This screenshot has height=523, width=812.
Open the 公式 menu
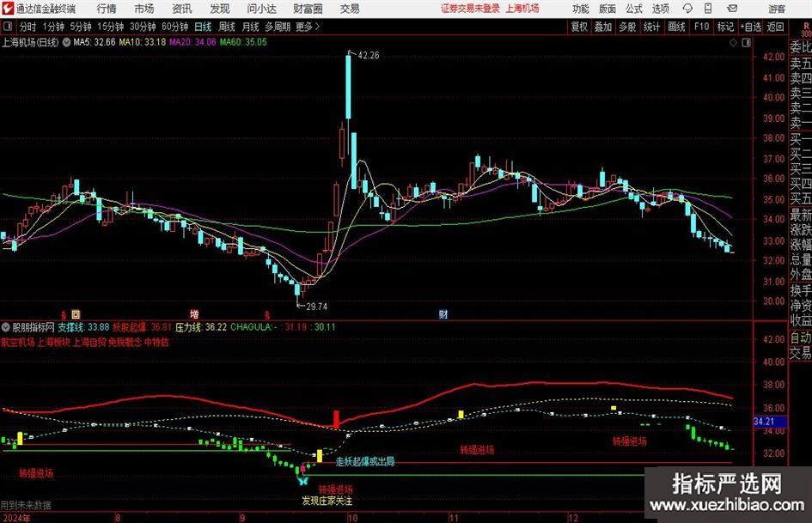(634, 9)
